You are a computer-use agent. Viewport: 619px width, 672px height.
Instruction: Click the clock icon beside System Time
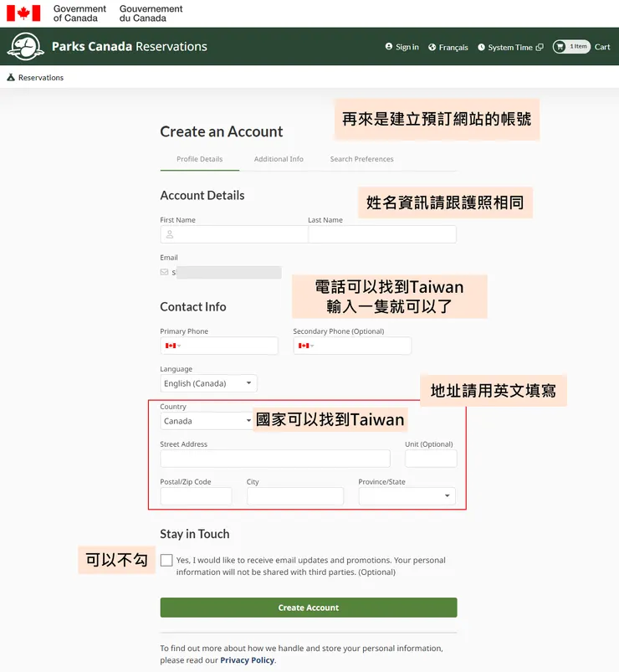coord(482,47)
